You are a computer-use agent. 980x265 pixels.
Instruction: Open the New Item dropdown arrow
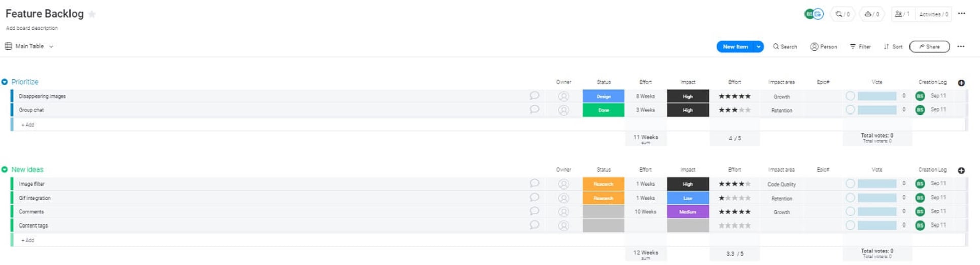tap(758, 46)
